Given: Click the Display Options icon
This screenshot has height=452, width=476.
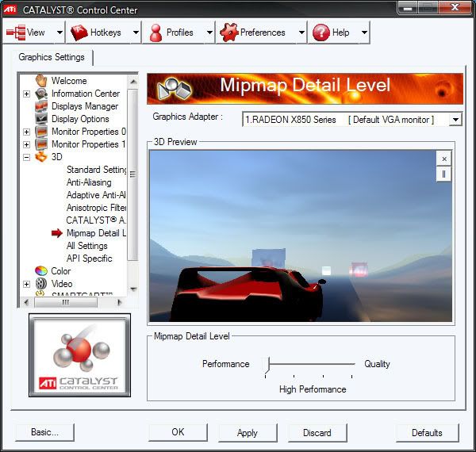Looking at the screenshot, I should click(41, 119).
